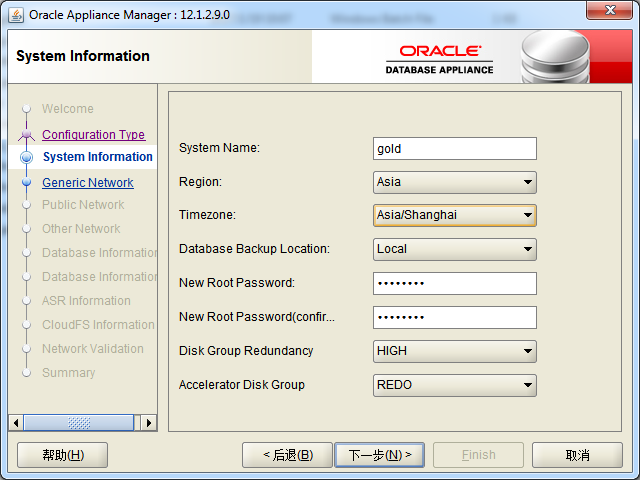Click the Welcome step label
The height and width of the screenshot is (480, 640).
(68, 109)
